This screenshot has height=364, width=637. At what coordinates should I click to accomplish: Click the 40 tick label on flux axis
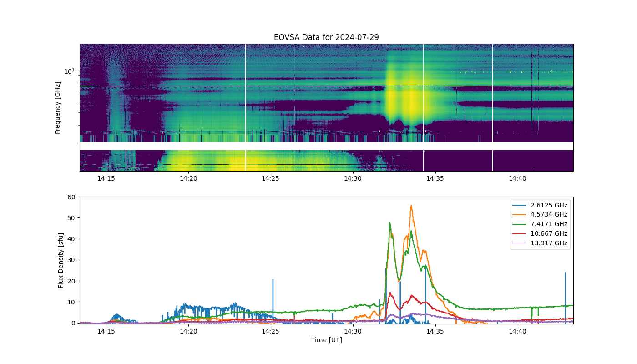pyautogui.click(x=71, y=239)
